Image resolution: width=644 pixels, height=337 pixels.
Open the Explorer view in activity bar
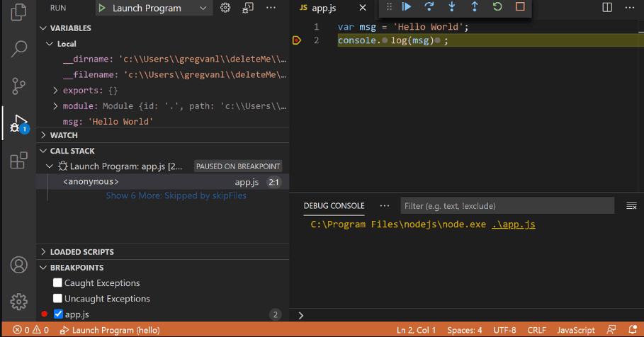pyautogui.click(x=18, y=12)
